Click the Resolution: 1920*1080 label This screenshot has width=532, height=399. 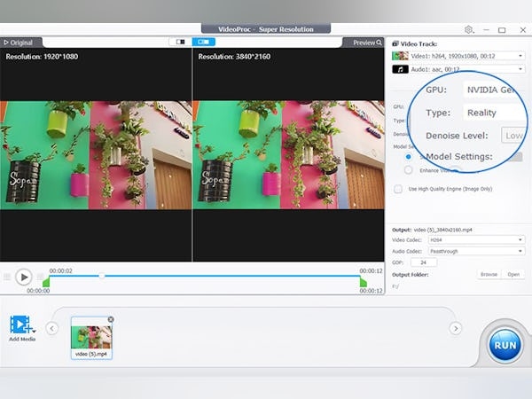point(42,57)
